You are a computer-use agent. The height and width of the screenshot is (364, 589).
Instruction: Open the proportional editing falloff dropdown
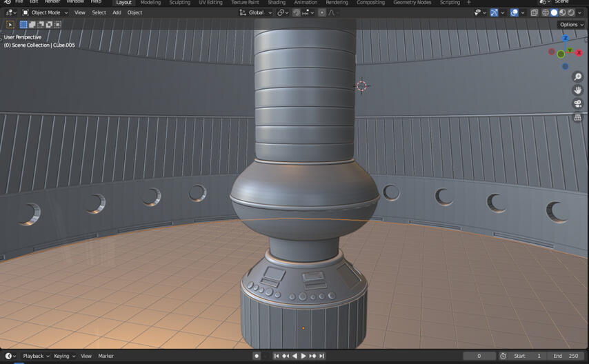[333, 13]
